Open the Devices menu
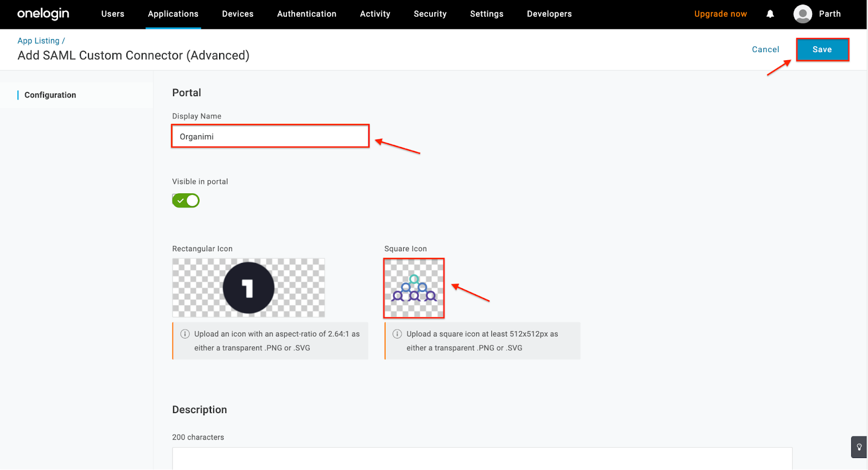The width and height of the screenshot is (868, 470). tap(238, 14)
